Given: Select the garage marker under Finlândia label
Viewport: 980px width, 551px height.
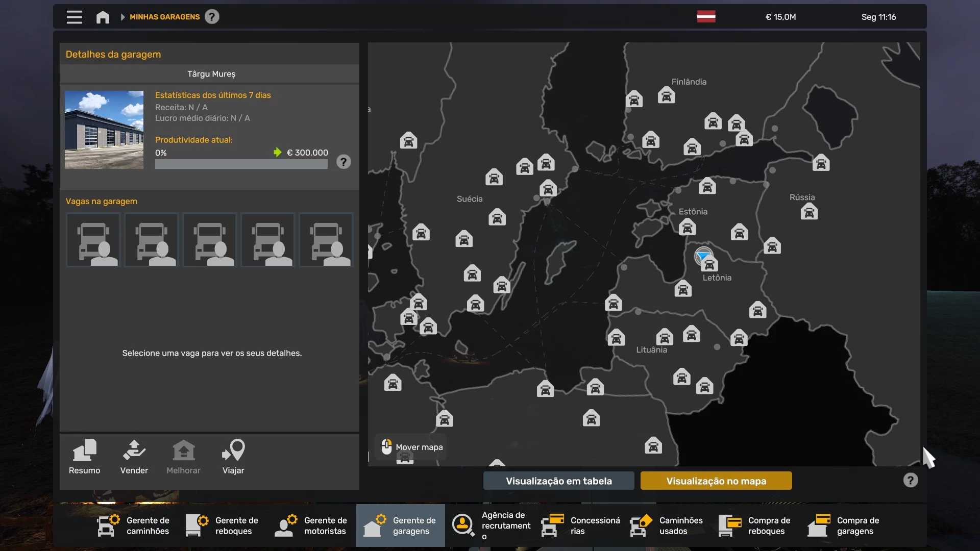Looking at the screenshot, I should pyautogui.click(x=666, y=95).
